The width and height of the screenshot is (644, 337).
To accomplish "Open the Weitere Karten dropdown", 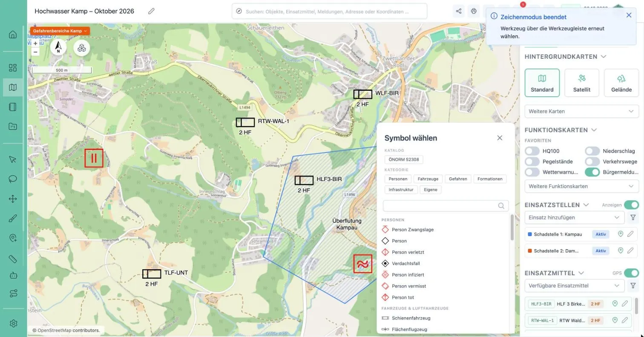I will tap(581, 111).
